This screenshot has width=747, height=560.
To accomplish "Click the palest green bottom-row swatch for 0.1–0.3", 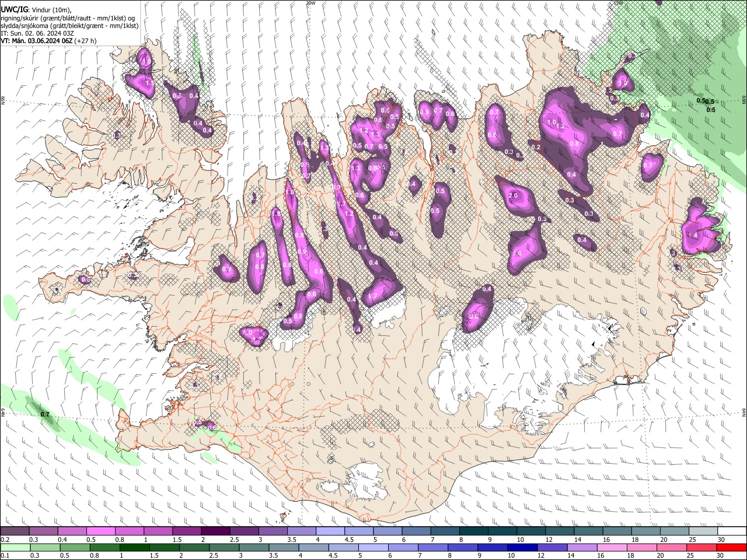I will [x=15, y=547].
